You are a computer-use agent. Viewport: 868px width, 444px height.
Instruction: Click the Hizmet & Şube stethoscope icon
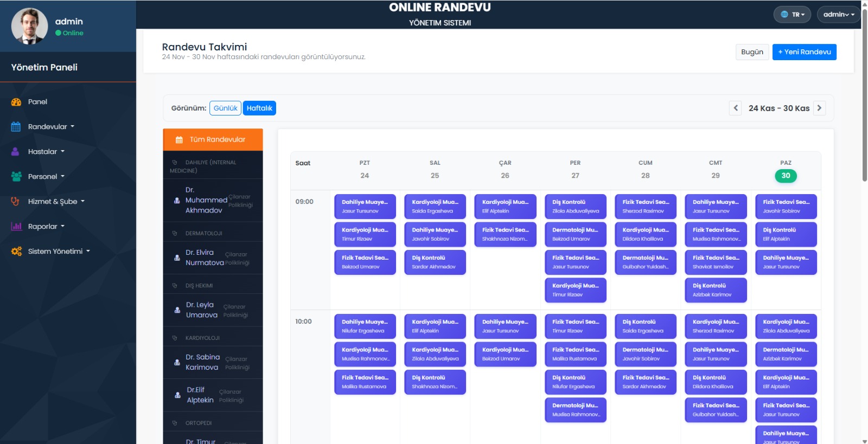point(16,202)
